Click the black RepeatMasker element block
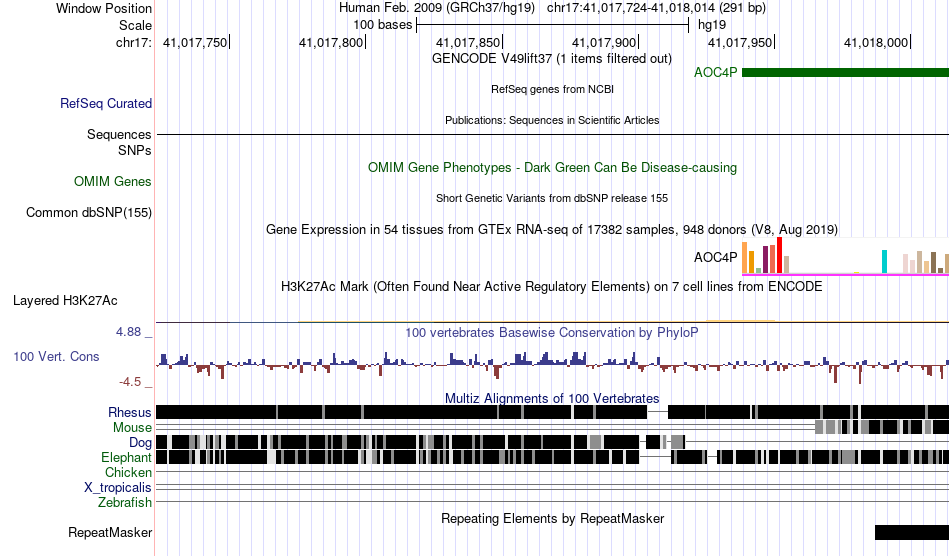This screenshot has width=950, height=556. click(x=912, y=532)
